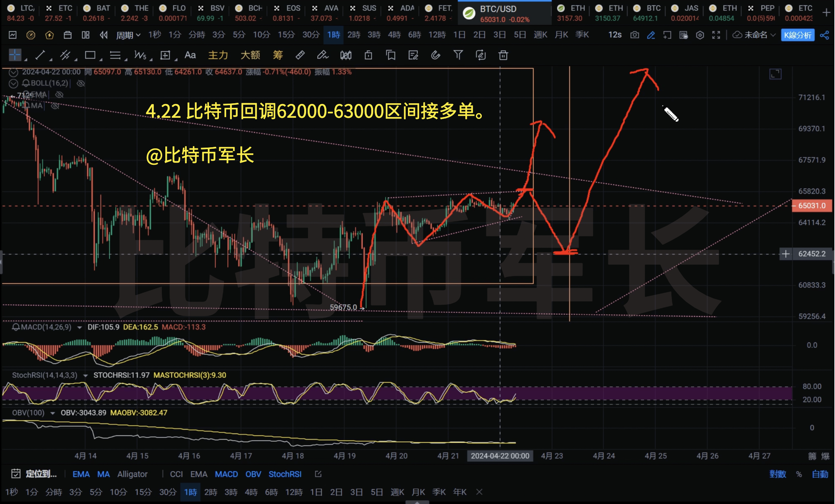This screenshot has width=835, height=504.
Task: Switch to the 4時 timeframe in the top bar
Action: tap(394, 35)
